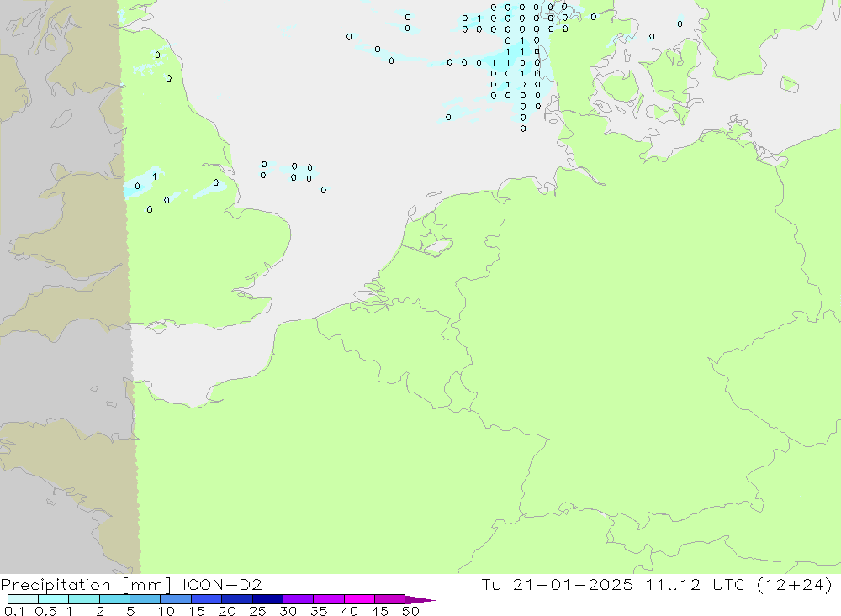Click the 25–30 mm dark blue swatch

[267, 599]
